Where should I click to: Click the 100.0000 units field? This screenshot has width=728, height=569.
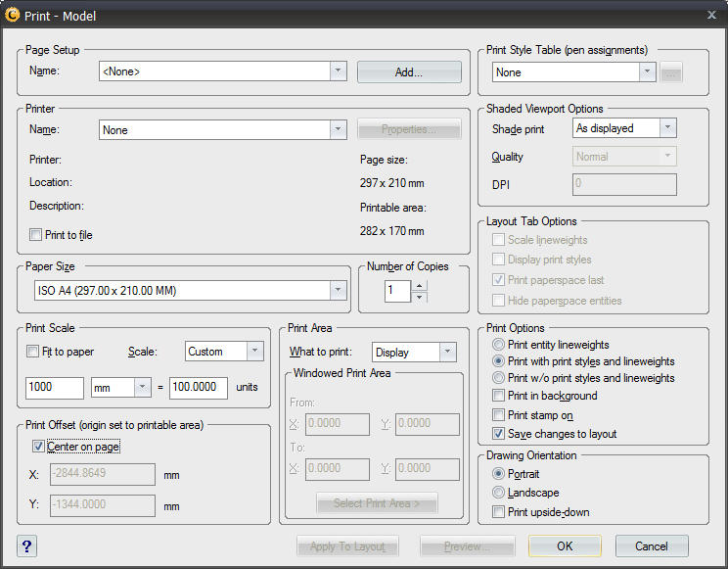pyautogui.click(x=199, y=388)
